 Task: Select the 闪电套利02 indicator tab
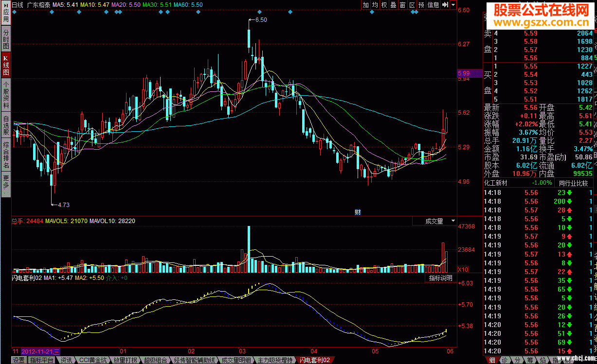click(x=314, y=360)
